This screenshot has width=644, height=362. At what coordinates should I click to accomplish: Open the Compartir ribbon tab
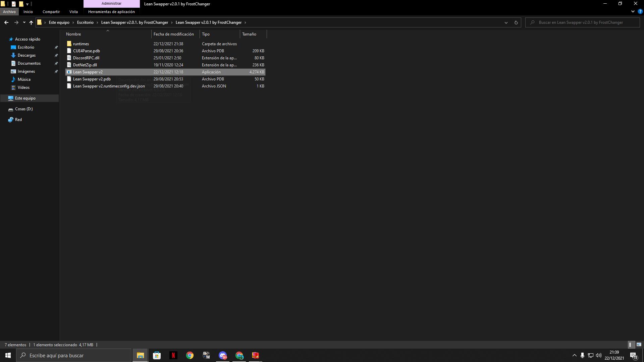pyautogui.click(x=51, y=12)
